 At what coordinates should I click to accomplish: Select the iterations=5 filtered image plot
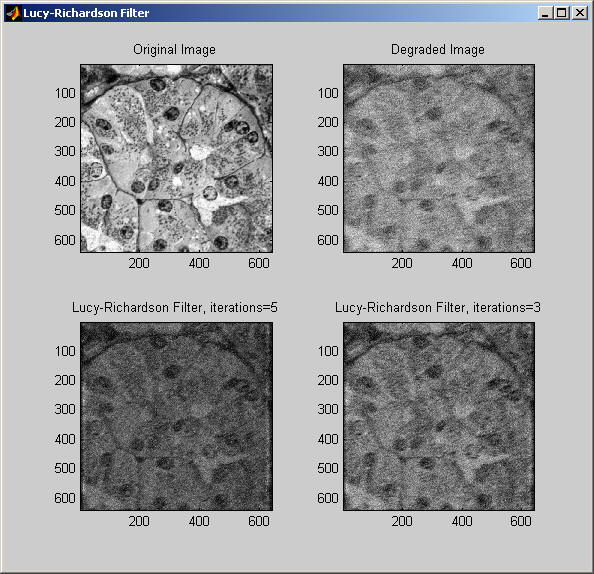tap(176, 416)
